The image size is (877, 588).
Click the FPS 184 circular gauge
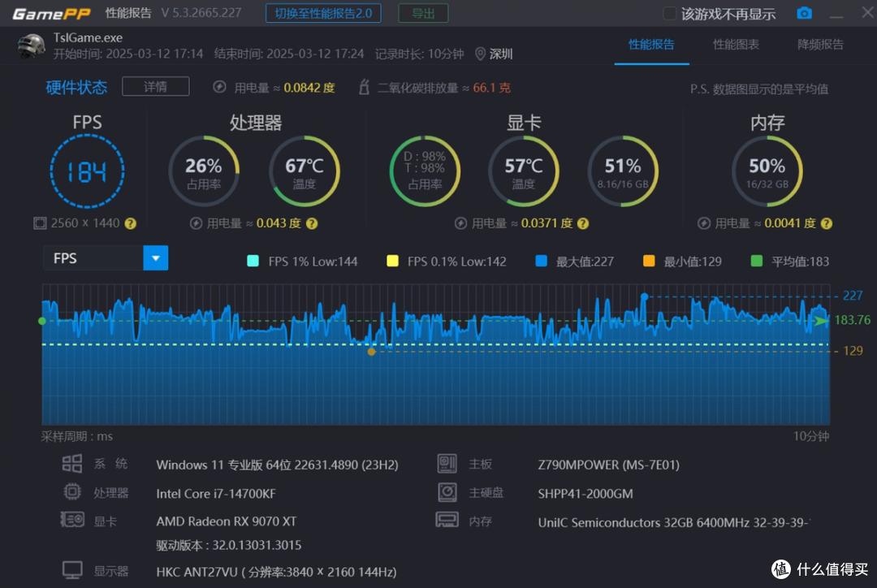tap(87, 171)
